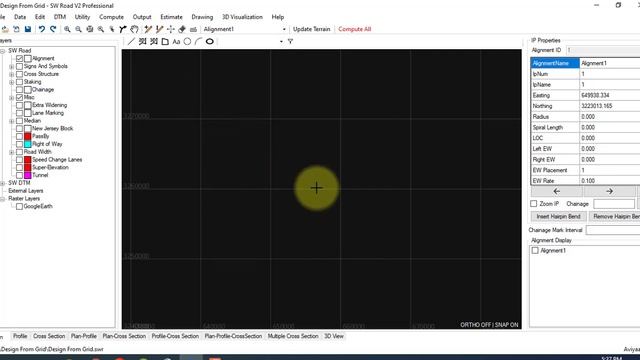Viewport: 640px width, 360px height.
Task: Click the Redo arrow icon
Action: 53,29
